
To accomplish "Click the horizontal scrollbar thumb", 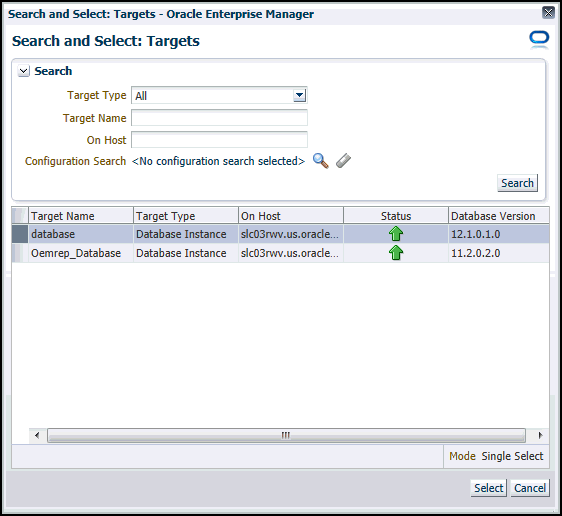I will tap(286, 435).
